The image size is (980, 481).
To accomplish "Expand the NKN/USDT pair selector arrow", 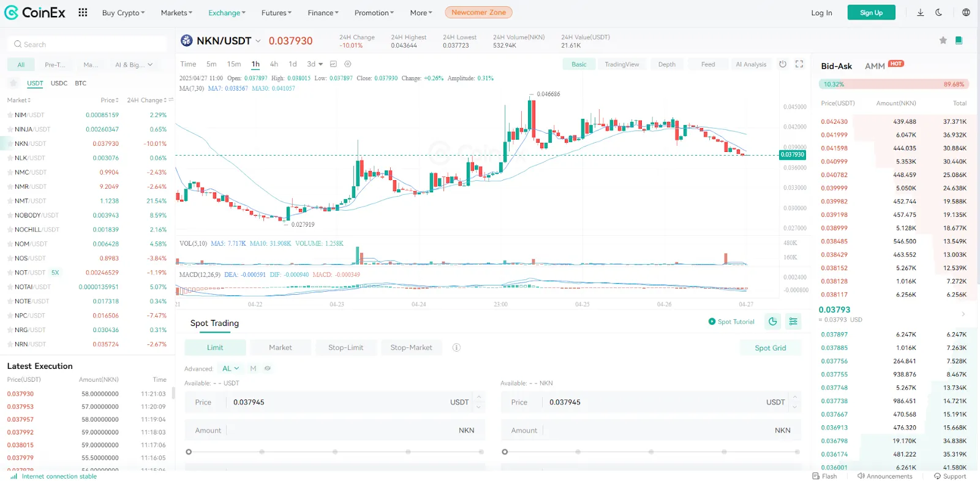I will click(x=258, y=41).
